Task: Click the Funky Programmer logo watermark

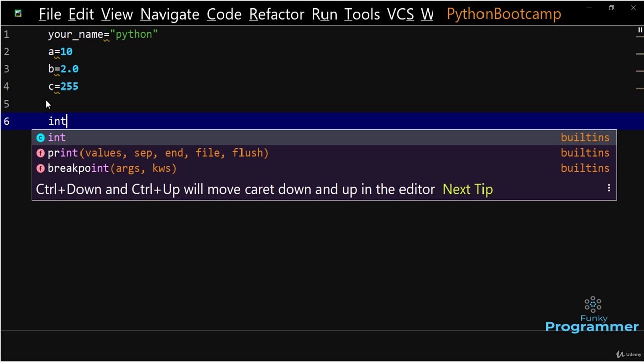Action: [x=592, y=315]
